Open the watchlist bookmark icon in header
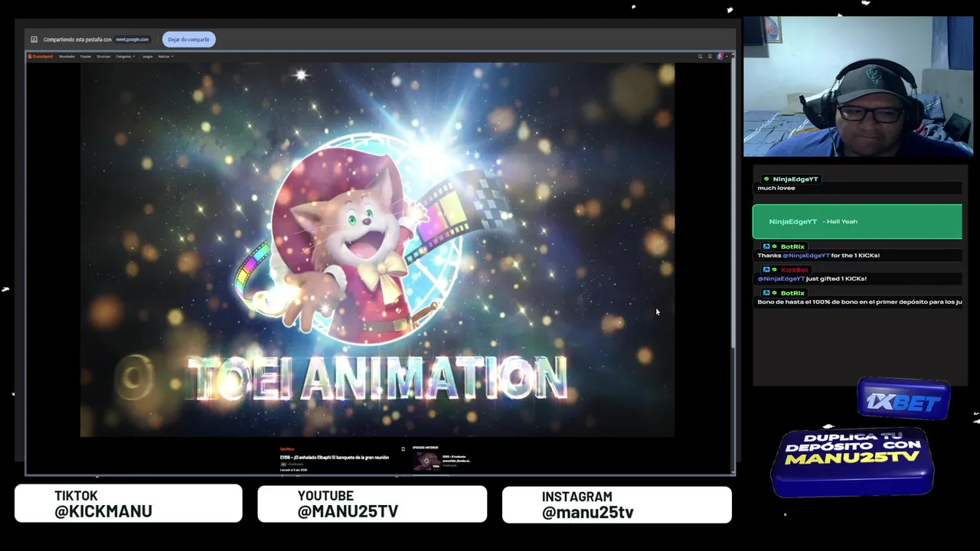980x551 pixels. (710, 56)
